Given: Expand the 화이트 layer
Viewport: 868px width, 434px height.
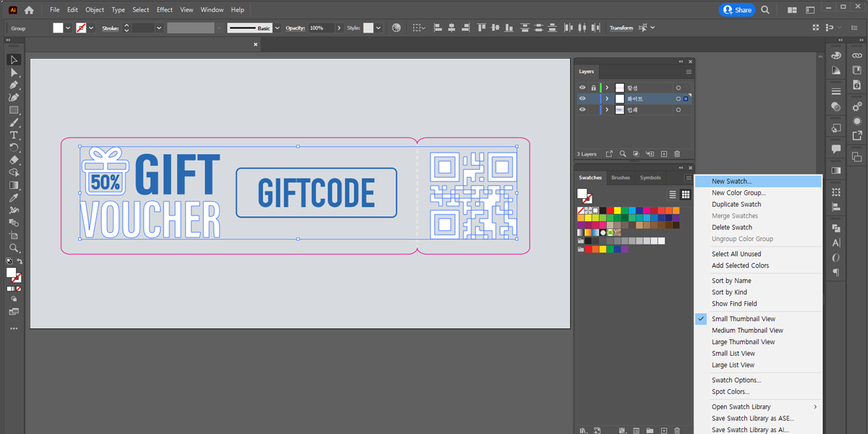Looking at the screenshot, I should (x=607, y=98).
